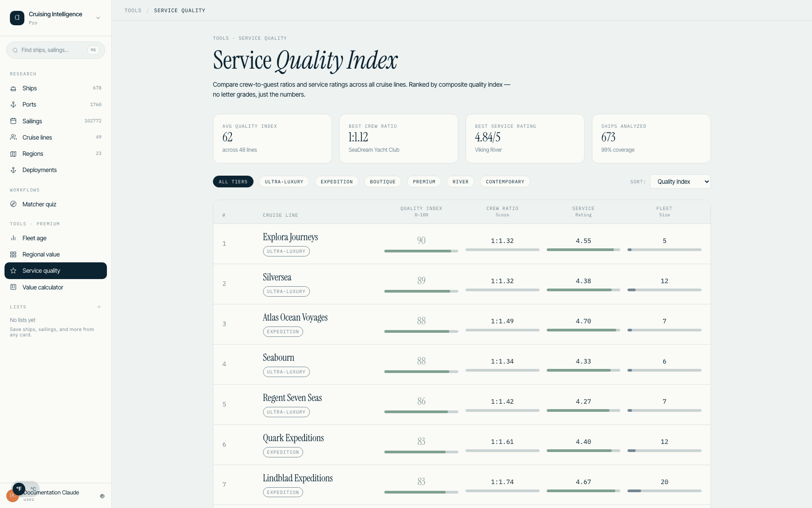Filter by River tier
812x508 pixels.
point(461,182)
